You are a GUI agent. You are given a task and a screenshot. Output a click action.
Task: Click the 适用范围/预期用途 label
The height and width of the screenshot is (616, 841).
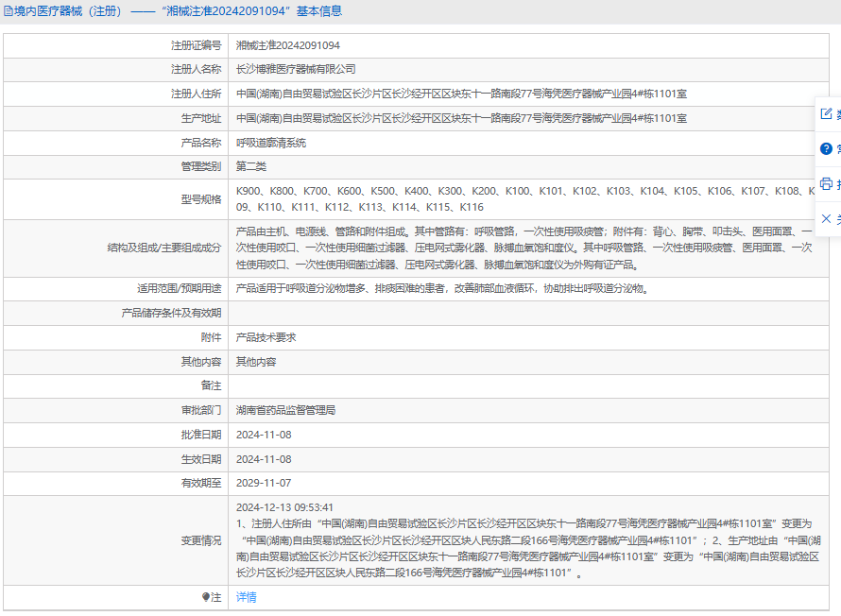pyautogui.click(x=179, y=288)
